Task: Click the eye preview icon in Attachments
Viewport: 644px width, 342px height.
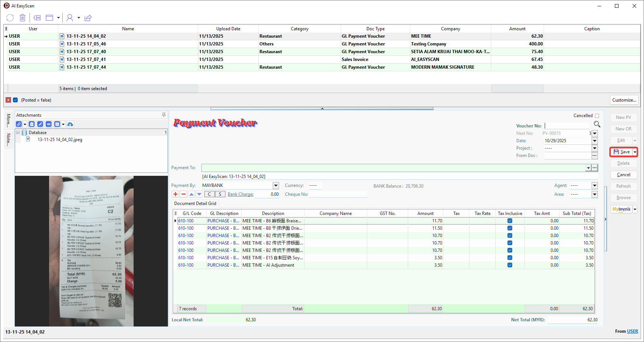Action: (48, 124)
